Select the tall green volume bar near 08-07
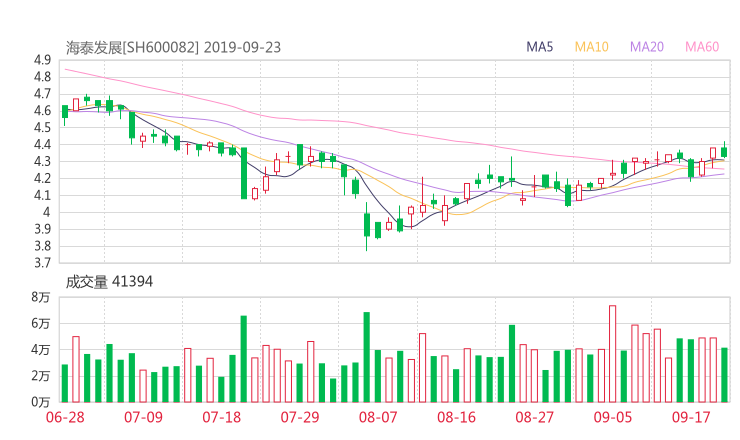 366,357
